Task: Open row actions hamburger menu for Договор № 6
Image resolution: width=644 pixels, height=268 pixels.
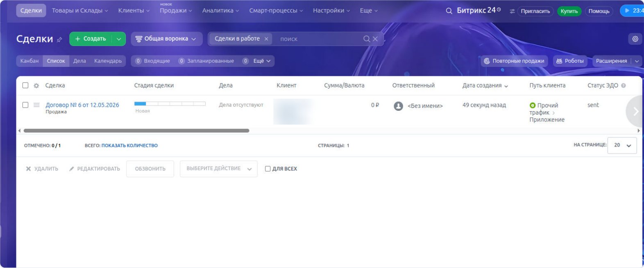Action: [36, 105]
